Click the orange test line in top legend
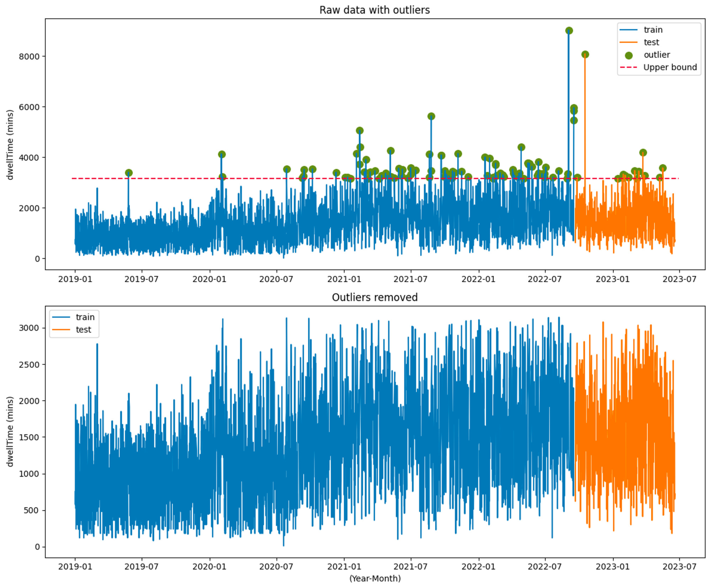 coord(628,42)
